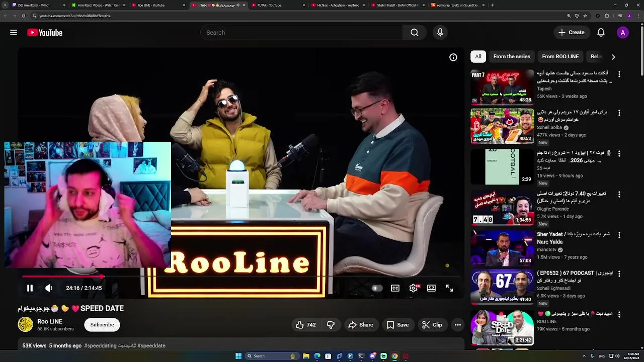Open the Create menu
Viewport: 644px width, 362px height.
pos(571,33)
